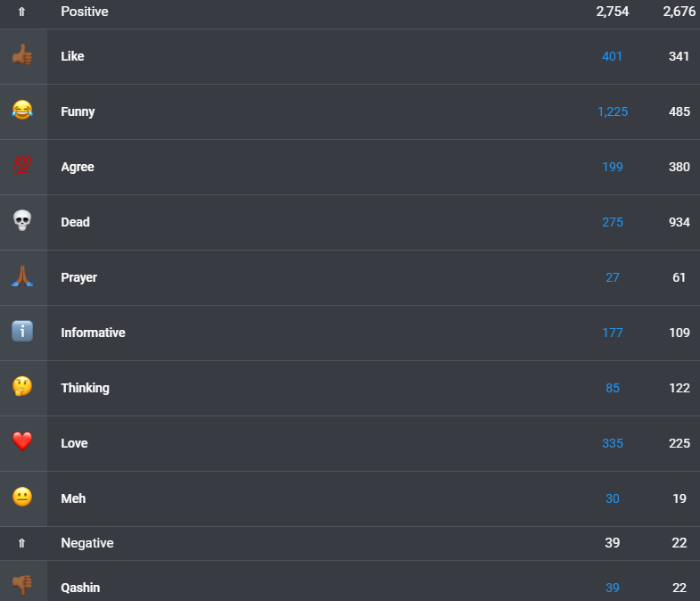Open the 199 Agree count link
The height and width of the screenshot is (601, 700).
(x=613, y=167)
